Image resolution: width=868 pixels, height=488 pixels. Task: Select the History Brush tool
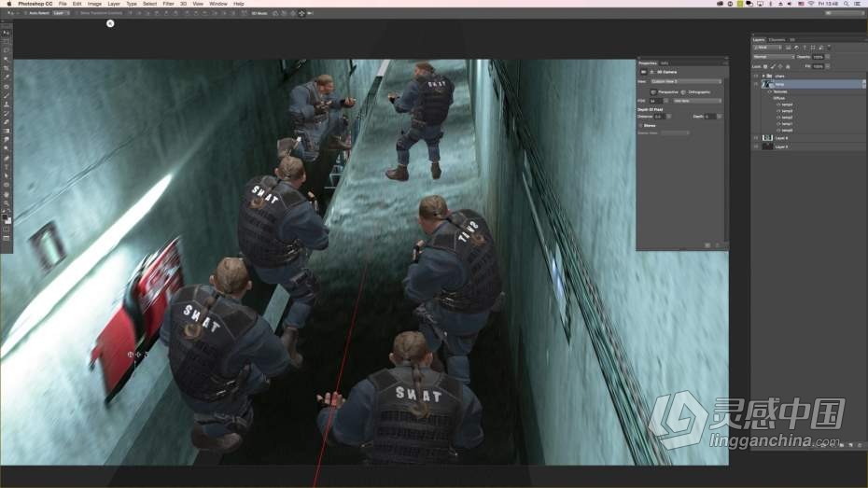7,114
